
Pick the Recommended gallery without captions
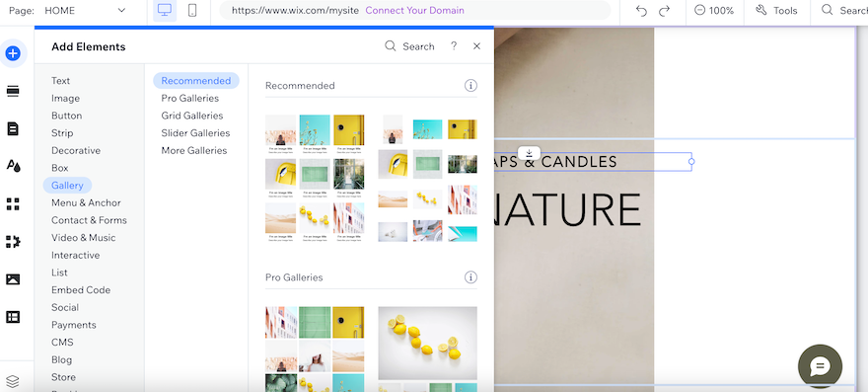(427, 178)
